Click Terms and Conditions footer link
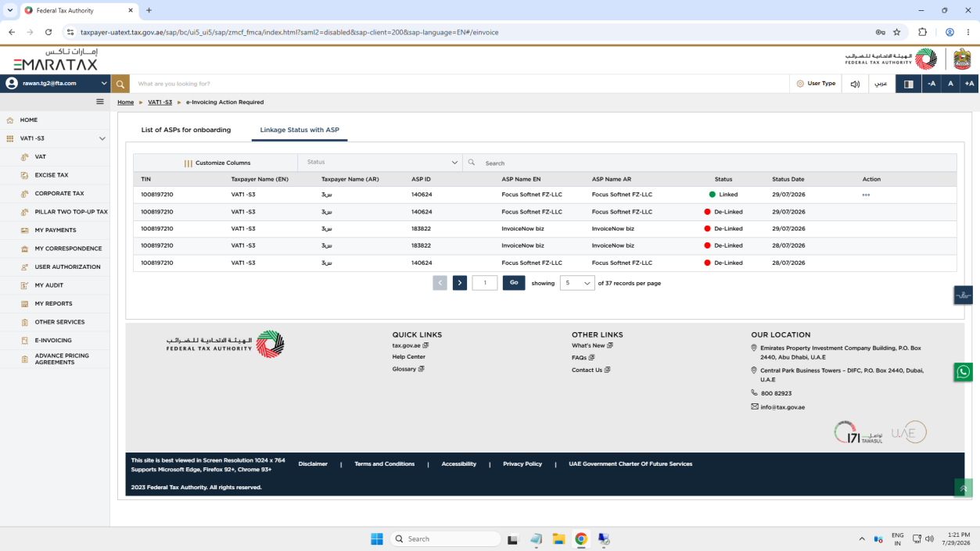980x551 pixels. 384,464
